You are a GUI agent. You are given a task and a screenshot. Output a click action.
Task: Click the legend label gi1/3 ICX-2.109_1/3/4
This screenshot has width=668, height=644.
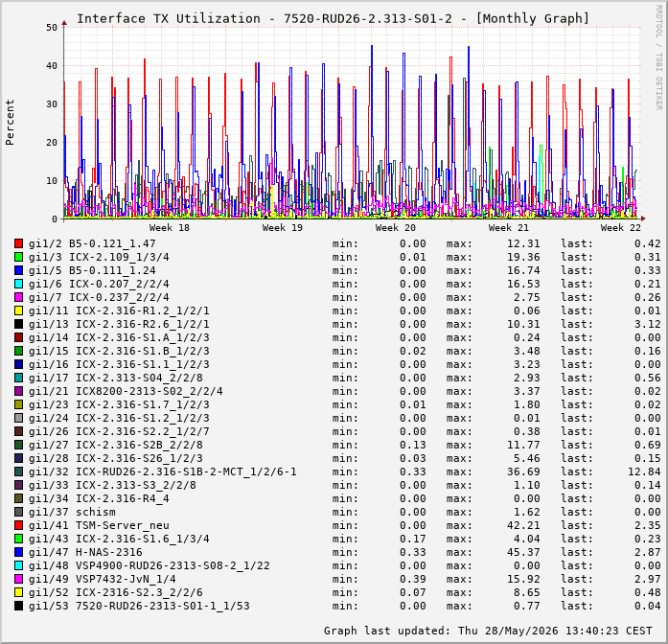click(99, 257)
